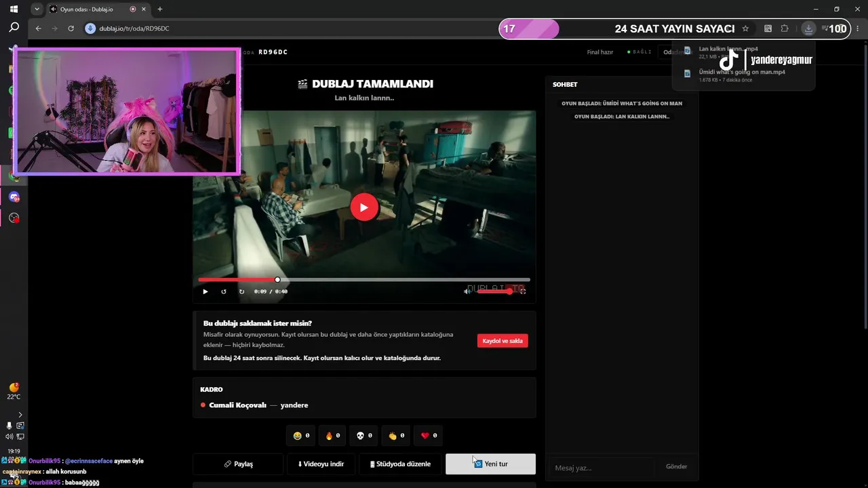Expand the tab search dropdown arrow
Image resolution: width=868 pixels, height=488 pixels.
pyautogui.click(x=37, y=9)
